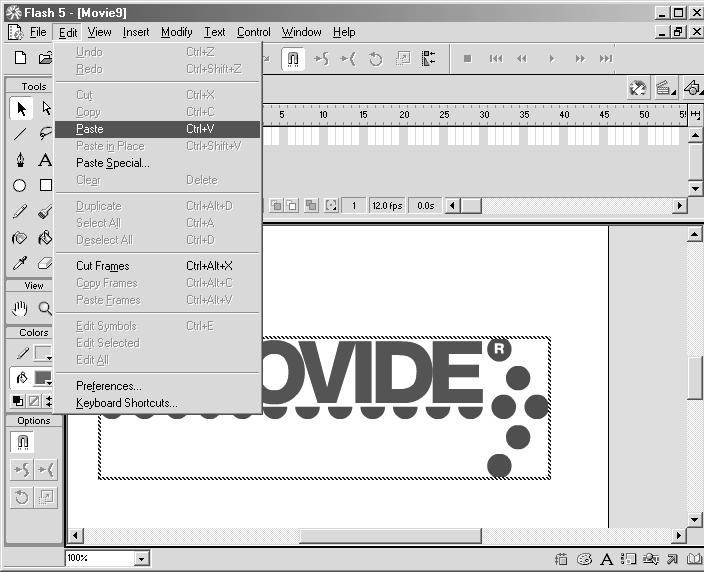Click Smooth modifier in Options panel
The width and height of the screenshot is (704, 572).
point(21,470)
